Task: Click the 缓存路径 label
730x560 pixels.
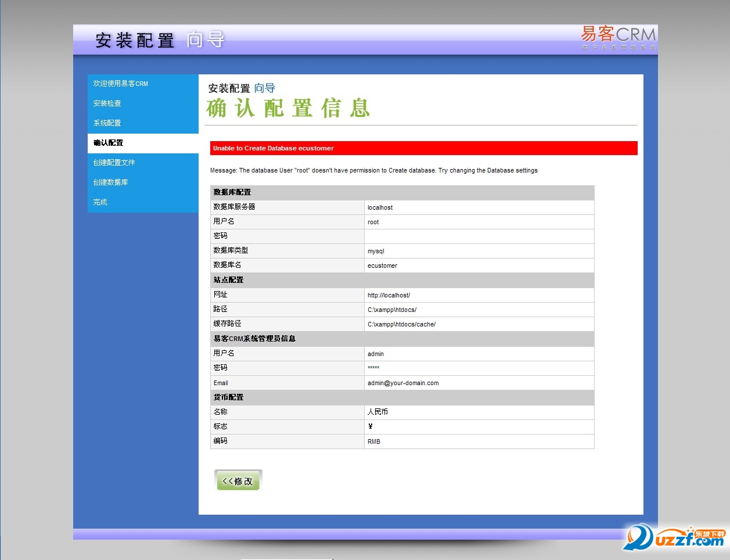Action: click(x=227, y=324)
